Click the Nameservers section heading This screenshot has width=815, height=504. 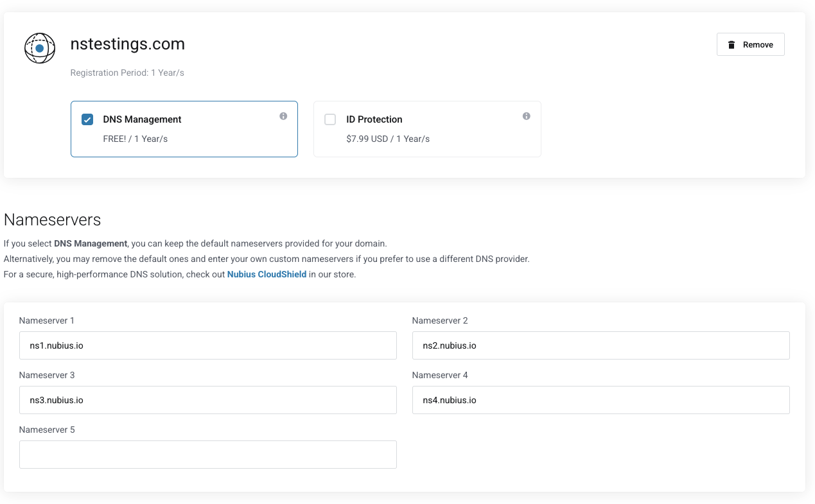point(53,220)
